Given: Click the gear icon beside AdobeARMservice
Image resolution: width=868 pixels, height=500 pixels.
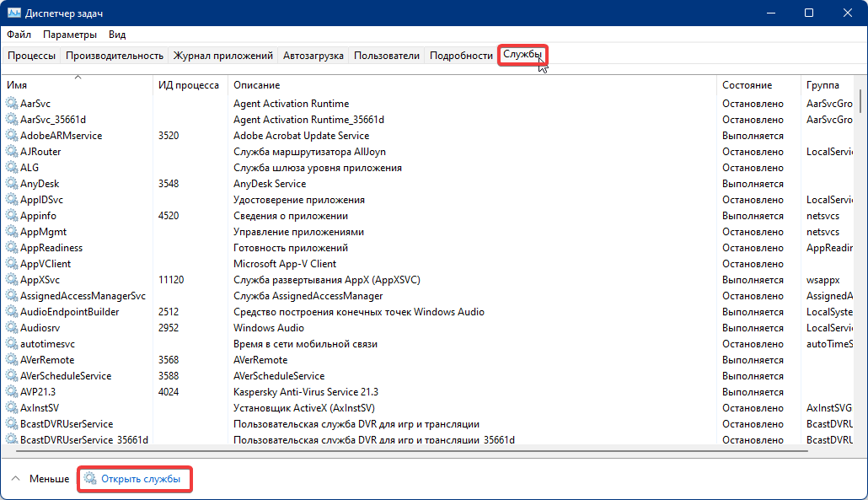Looking at the screenshot, I should click(12, 135).
